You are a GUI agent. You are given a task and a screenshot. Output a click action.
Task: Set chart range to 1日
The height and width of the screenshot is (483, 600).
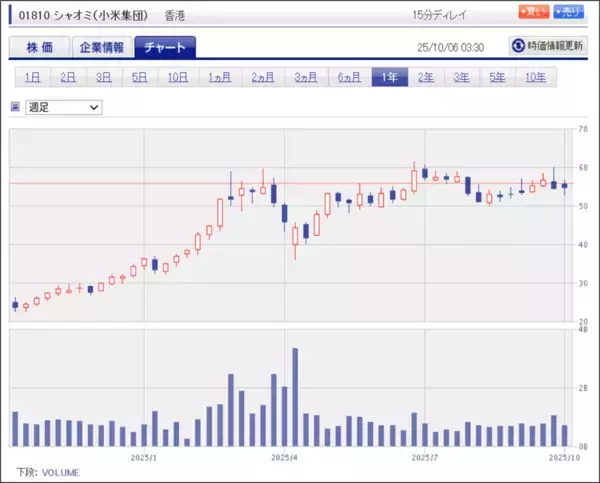pyautogui.click(x=32, y=77)
